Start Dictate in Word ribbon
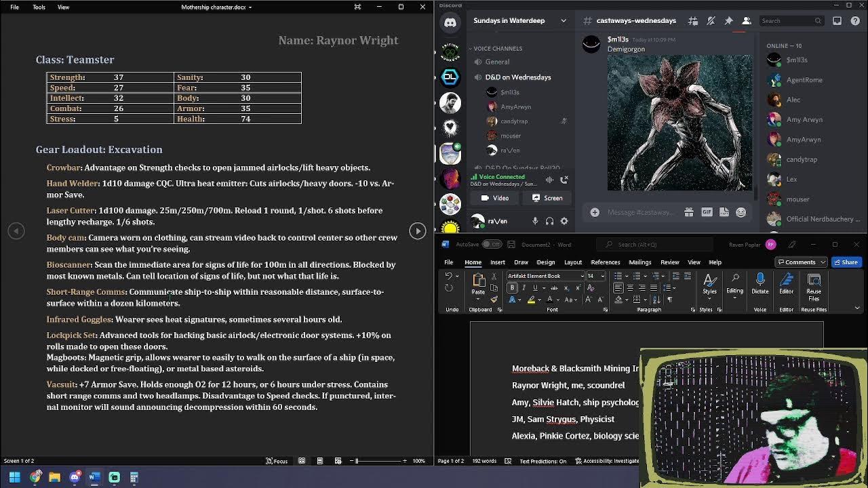The height and width of the screenshot is (488, 868). click(760, 284)
